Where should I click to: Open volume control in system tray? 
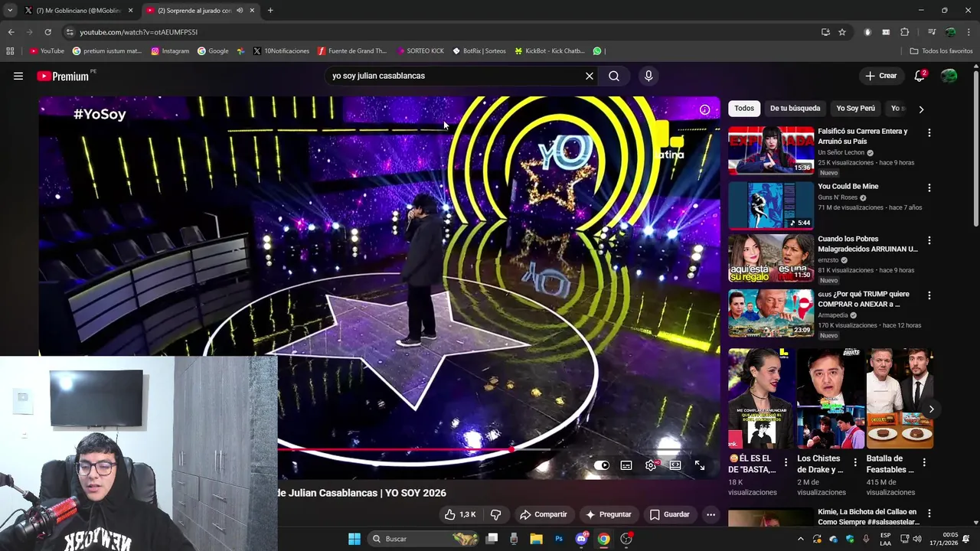tap(917, 539)
